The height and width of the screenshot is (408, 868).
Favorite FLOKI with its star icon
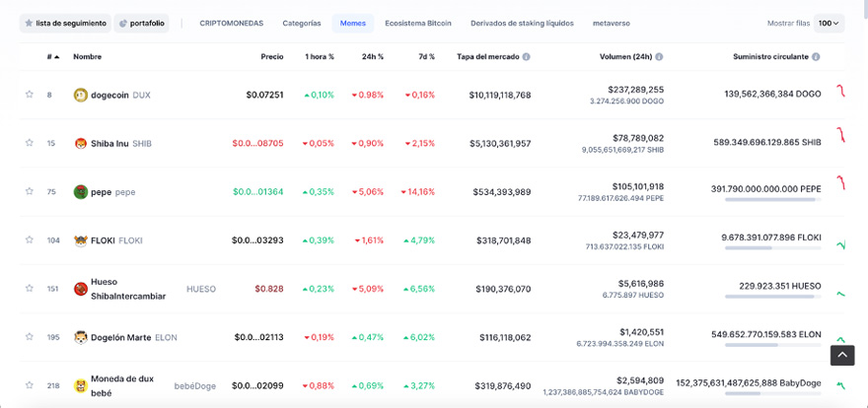[30, 240]
